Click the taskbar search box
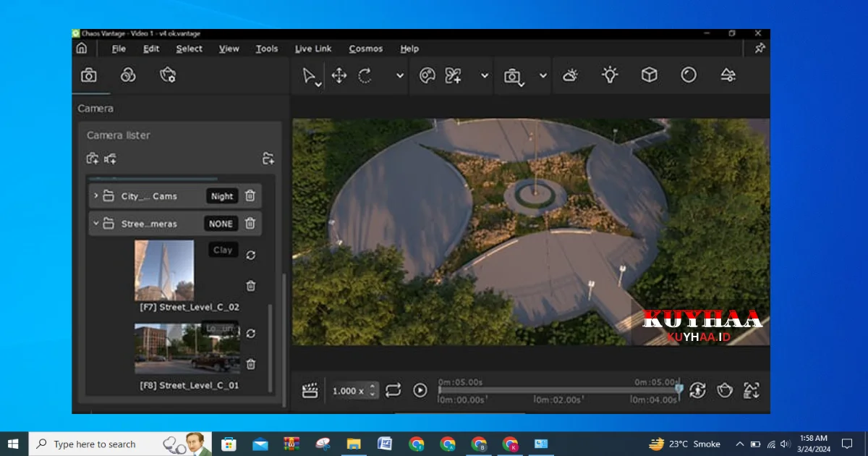Viewport: 868px width, 456px height. [x=120, y=444]
